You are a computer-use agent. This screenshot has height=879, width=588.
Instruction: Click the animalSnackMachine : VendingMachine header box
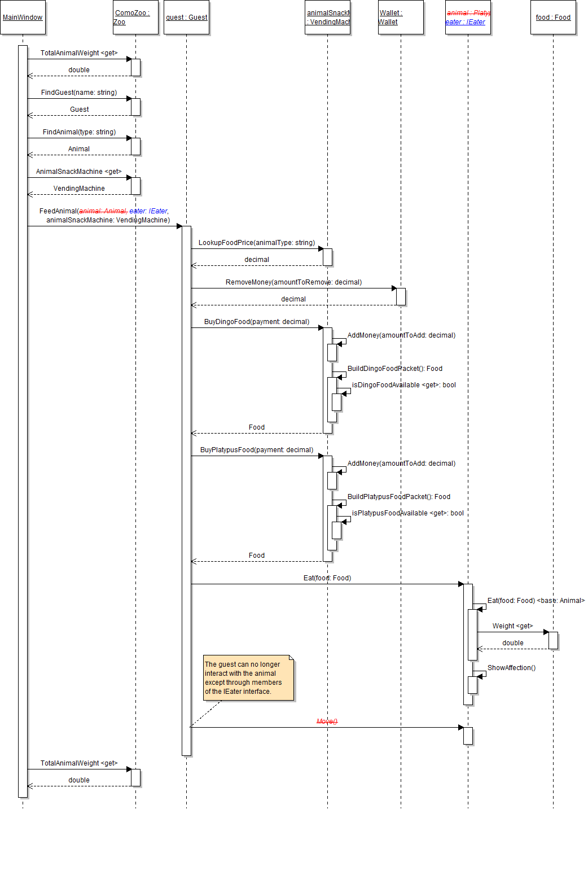click(x=327, y=18)
